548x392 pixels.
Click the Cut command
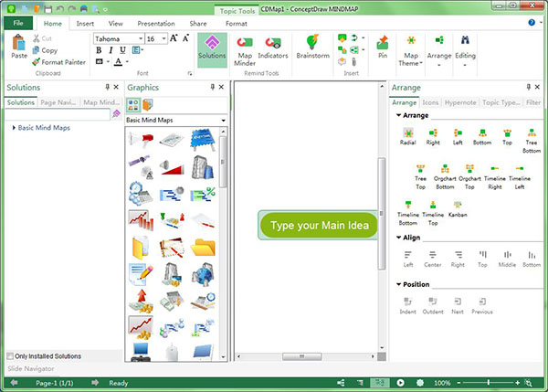pyautogui.click(x=42, y=38)
